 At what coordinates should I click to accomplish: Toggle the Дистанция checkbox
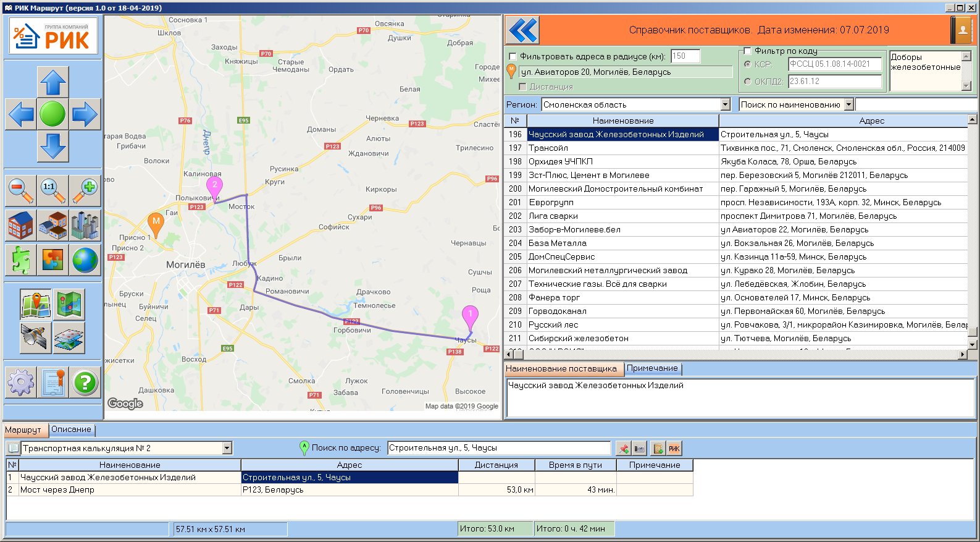(522, 87)
